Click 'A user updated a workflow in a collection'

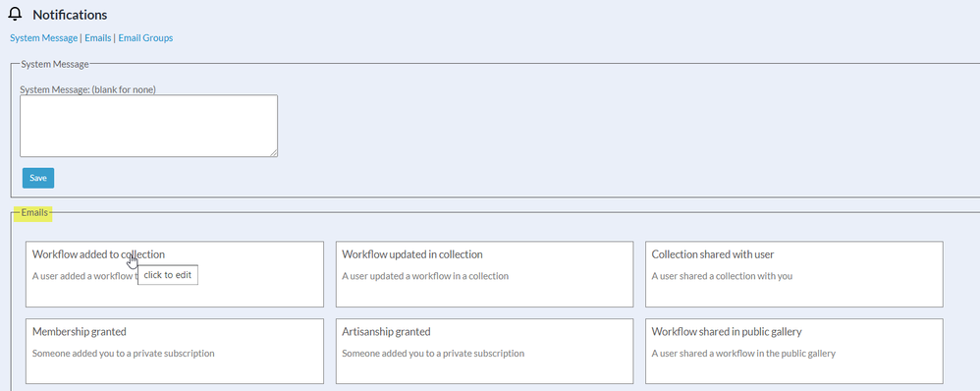click(425, 276)
